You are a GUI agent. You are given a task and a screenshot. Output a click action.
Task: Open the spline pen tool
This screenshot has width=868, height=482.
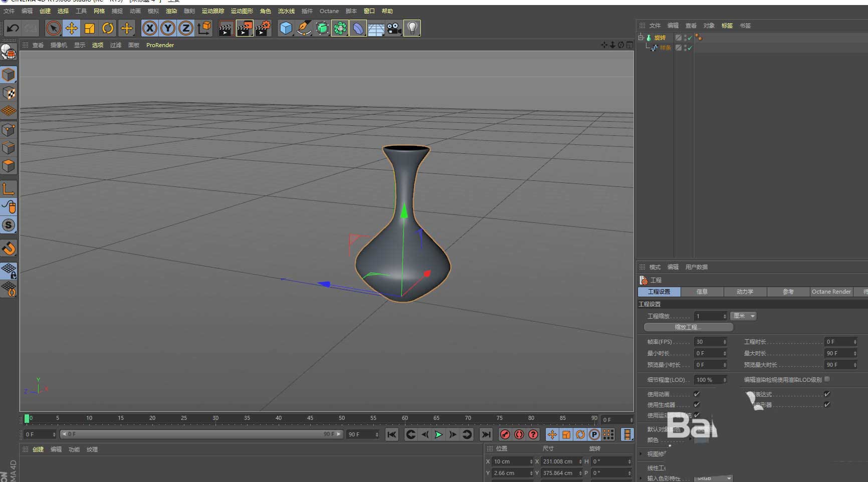(304, 29)
